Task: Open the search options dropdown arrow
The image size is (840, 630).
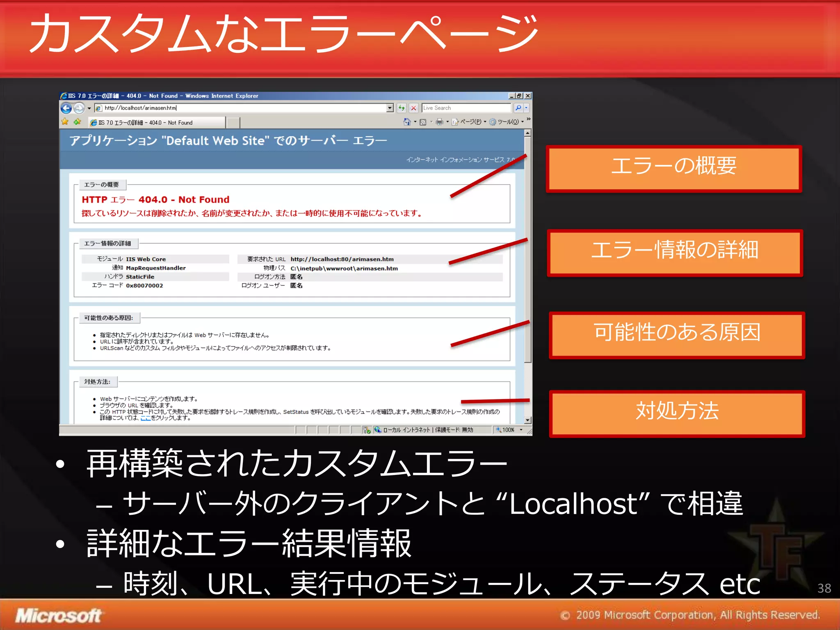Action: (527, 108)
